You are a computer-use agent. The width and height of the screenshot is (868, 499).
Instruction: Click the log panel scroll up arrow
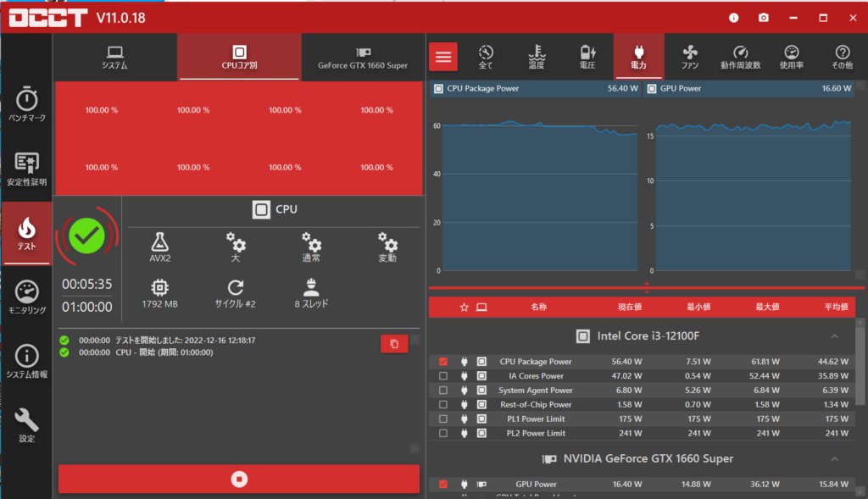coord(415,339)
